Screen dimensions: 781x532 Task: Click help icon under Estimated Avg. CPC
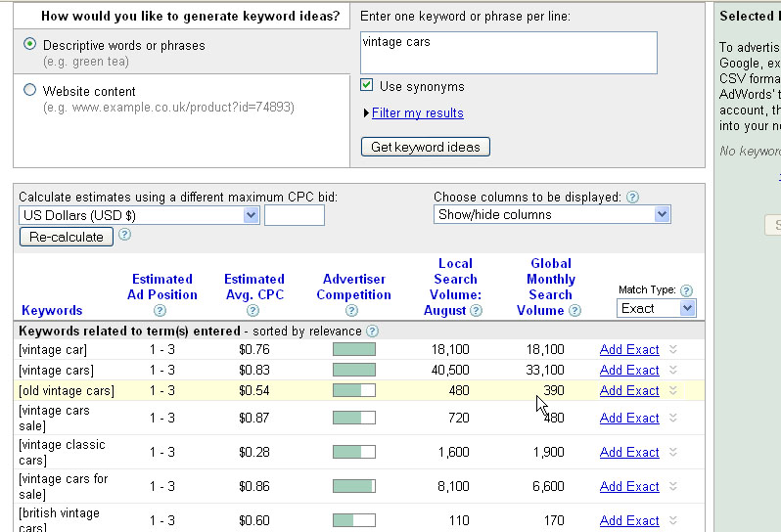tap(253, 311)
